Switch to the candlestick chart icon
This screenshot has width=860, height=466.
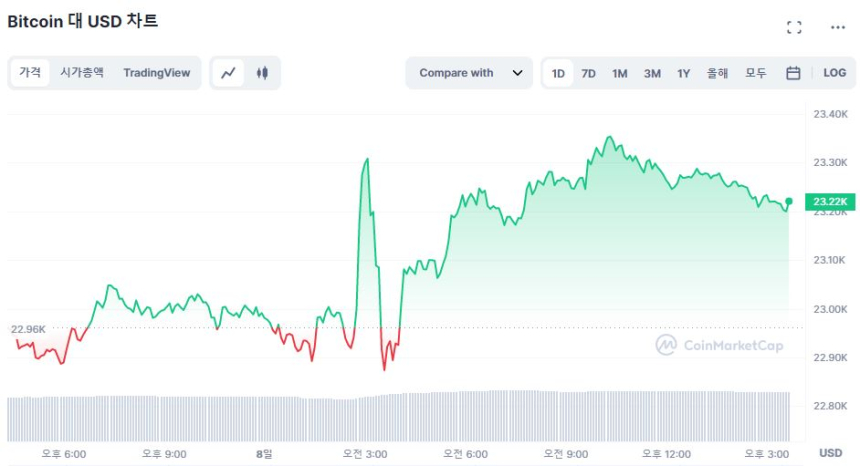tap(263, 73)
